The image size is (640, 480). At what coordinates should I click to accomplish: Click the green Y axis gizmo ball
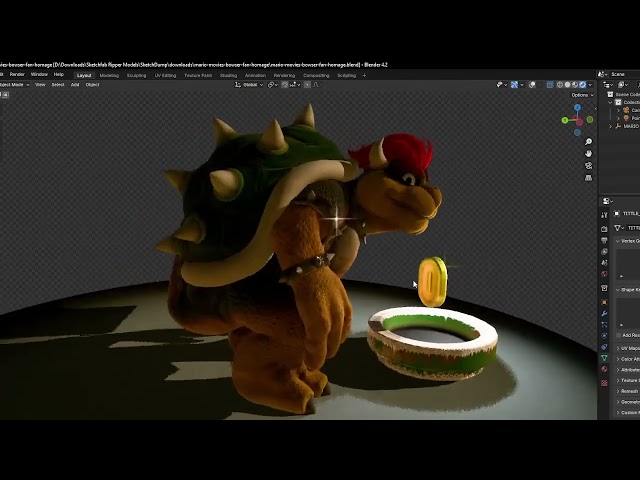pyautogui.click(x=565, y=121)
